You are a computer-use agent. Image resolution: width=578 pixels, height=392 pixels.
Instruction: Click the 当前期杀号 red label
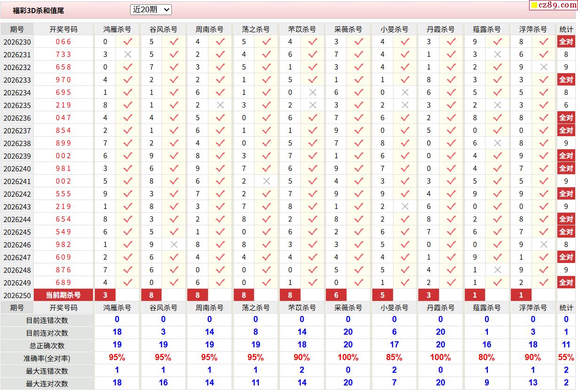pos(63,295)
